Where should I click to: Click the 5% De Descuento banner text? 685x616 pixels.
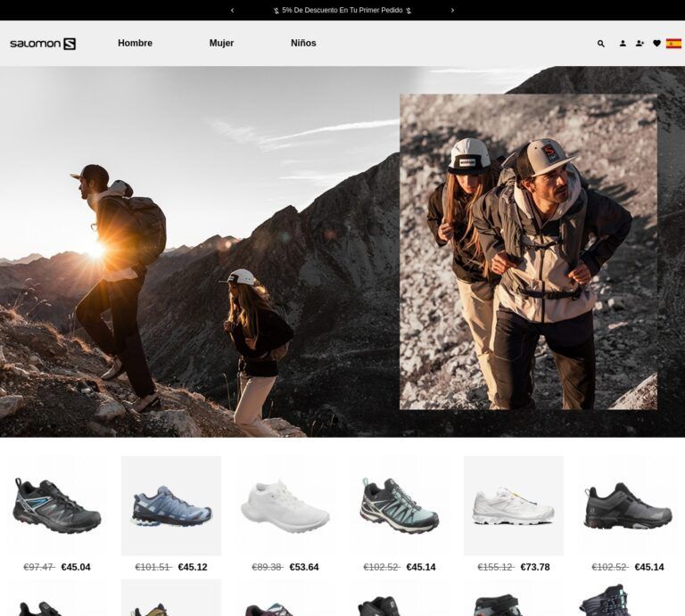(x=342, y=10)
